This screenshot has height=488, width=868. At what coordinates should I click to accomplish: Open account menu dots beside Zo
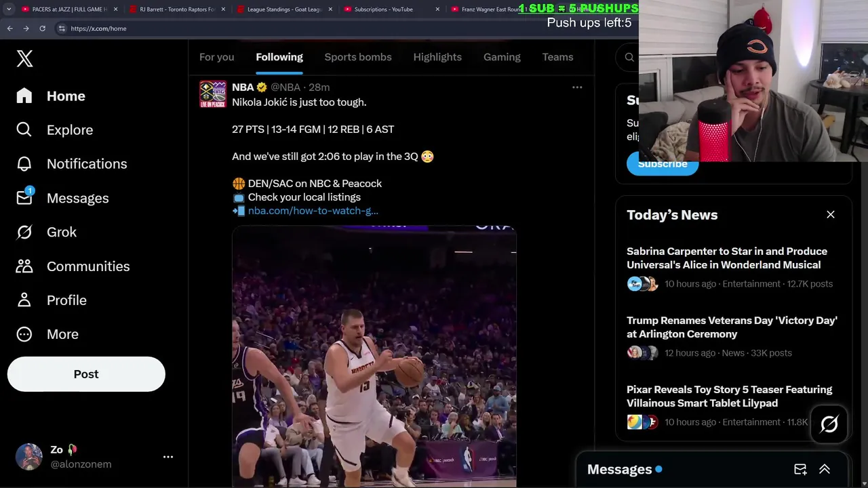168,457
